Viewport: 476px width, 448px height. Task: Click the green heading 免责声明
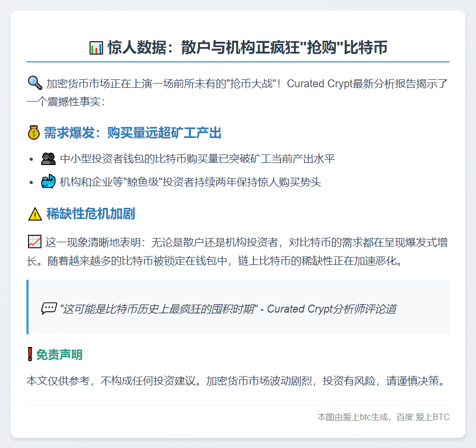coord(59,354)
